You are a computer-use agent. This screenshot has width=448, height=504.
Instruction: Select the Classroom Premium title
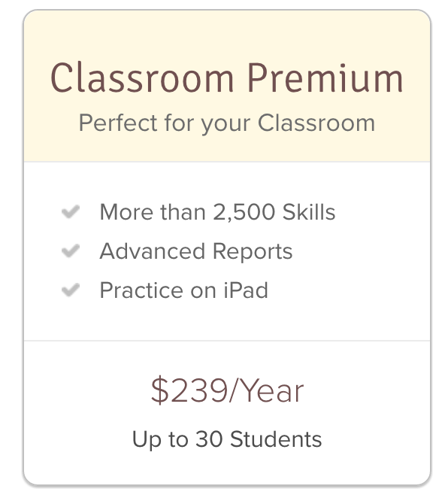coord(227,78)
